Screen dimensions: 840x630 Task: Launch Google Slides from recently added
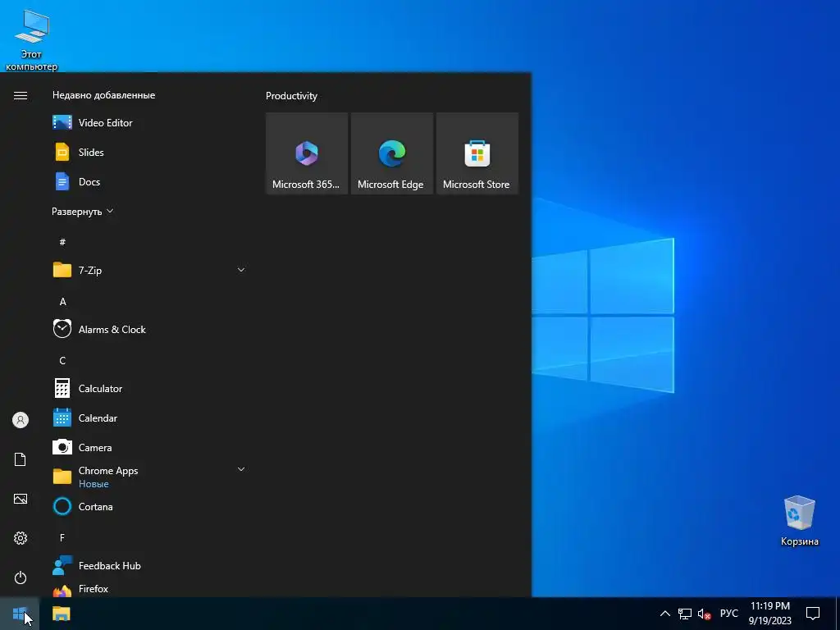91,152
